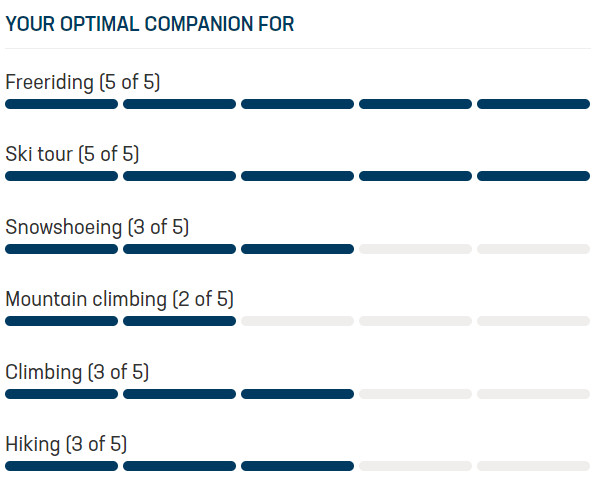The image size is (604, 499).
Task: Click the third empty segment under Mountain climbing
Action: coord(297,321)
